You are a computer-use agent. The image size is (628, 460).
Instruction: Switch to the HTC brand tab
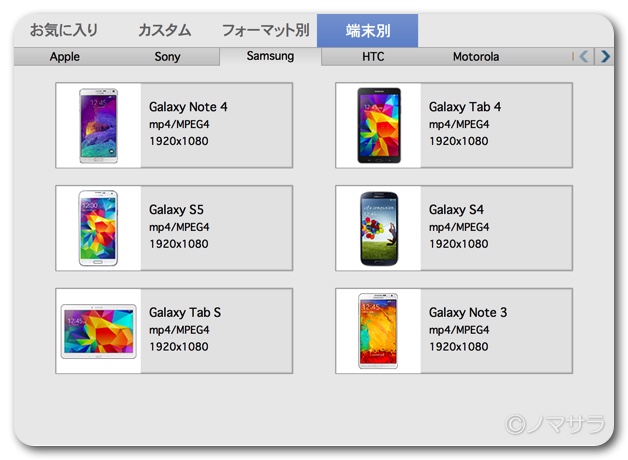(373, 57)
